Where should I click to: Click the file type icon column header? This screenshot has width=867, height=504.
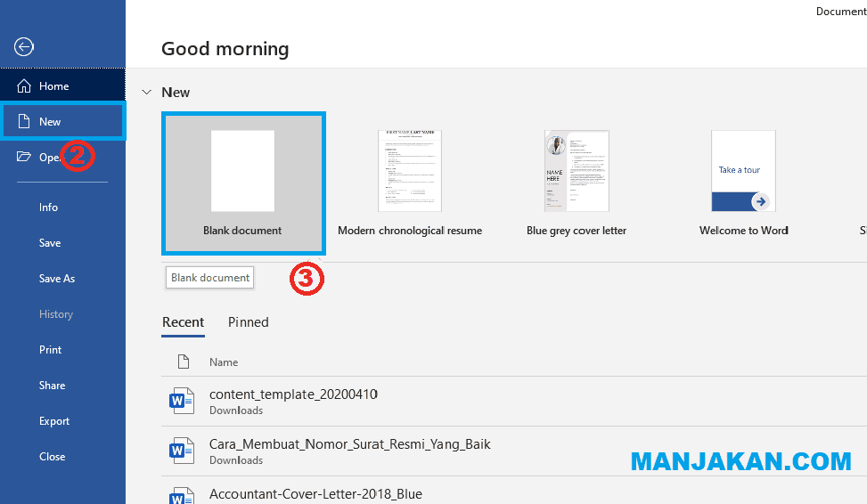pyautogui.click(x=183, y=362)
